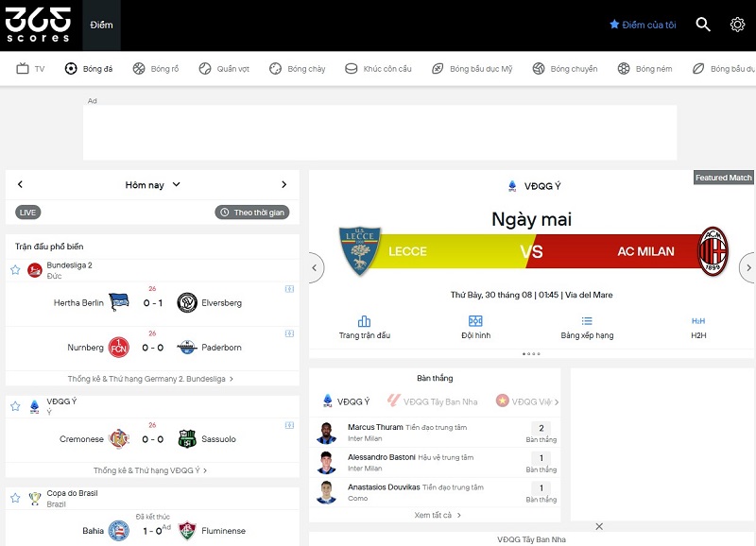756x546 pixels.
Task: Open the search magnifier icon
Action: (703, 25)
